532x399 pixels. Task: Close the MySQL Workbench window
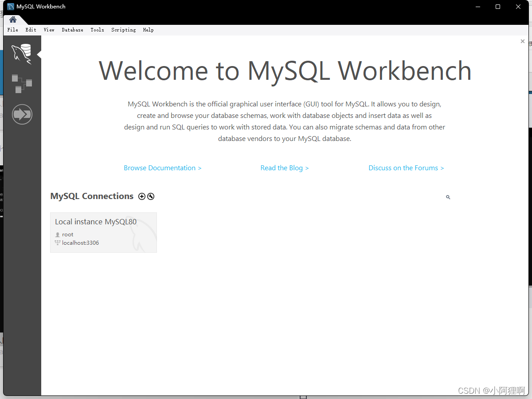click(518, 7)
